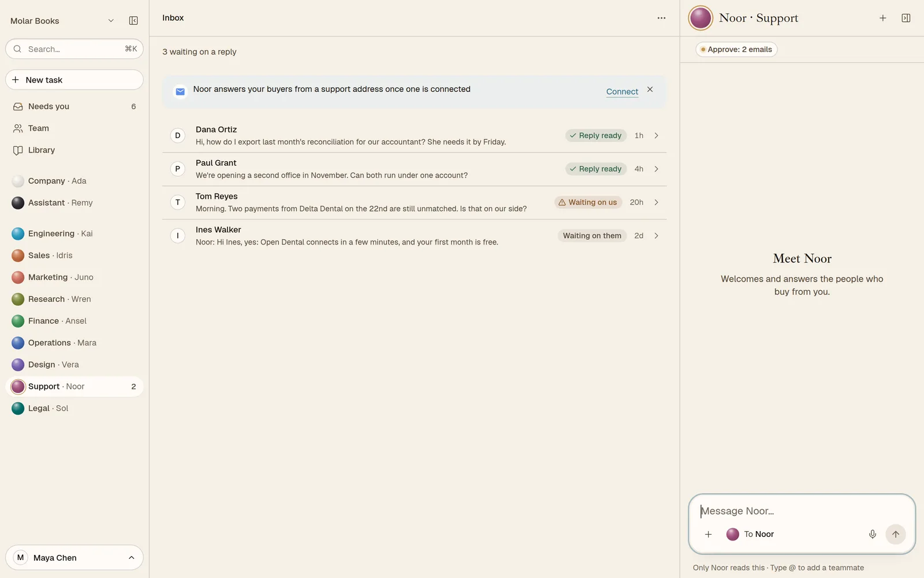Select Support · Noor agent
This screenshot has height=578, width=924.
(74, 387)
